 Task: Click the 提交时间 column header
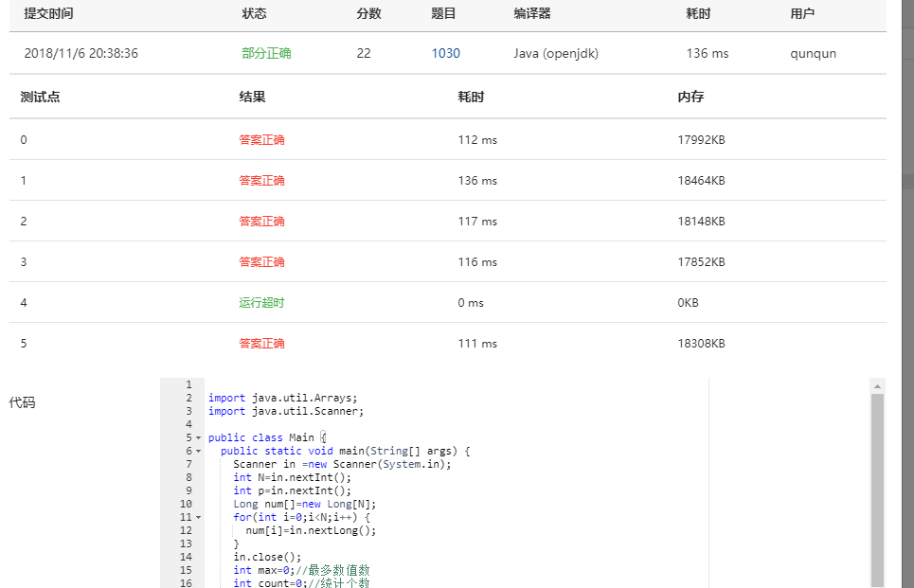point(48,13)
